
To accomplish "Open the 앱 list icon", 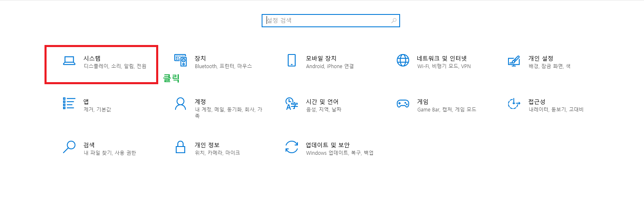I will [69, 104].
